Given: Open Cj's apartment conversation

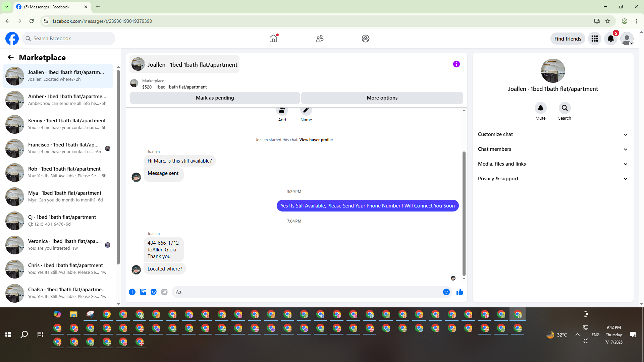Looking at the screenshot, I should [x=58, y=221].
